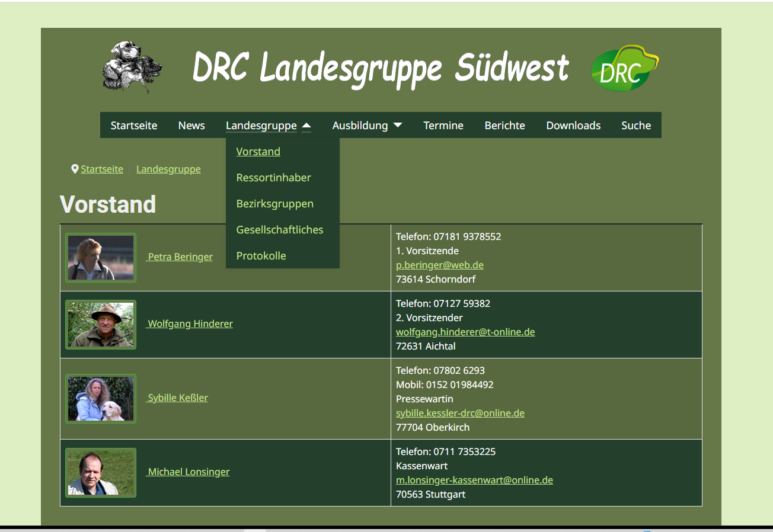Open the Startseite menu item
Screen dimensions: 773x532
click(x=134, y=126)
